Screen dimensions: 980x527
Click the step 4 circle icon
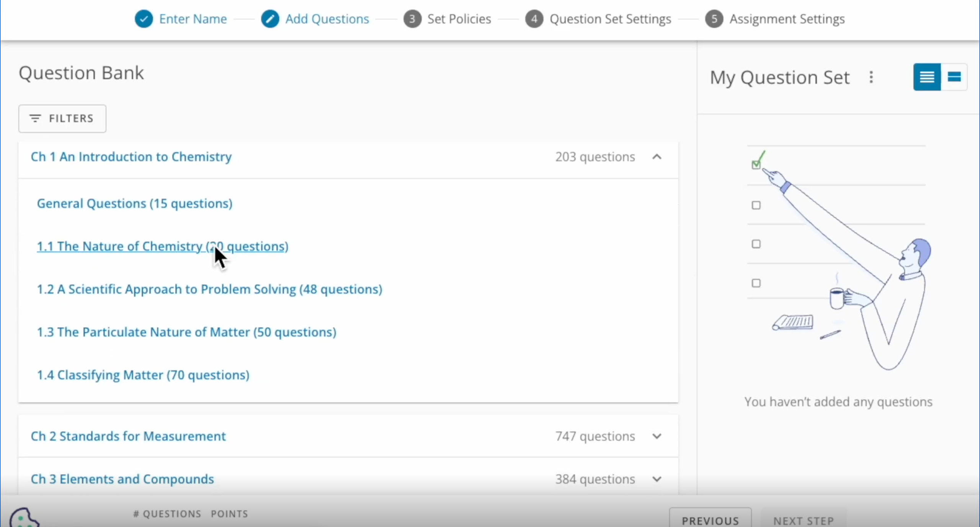534,19
